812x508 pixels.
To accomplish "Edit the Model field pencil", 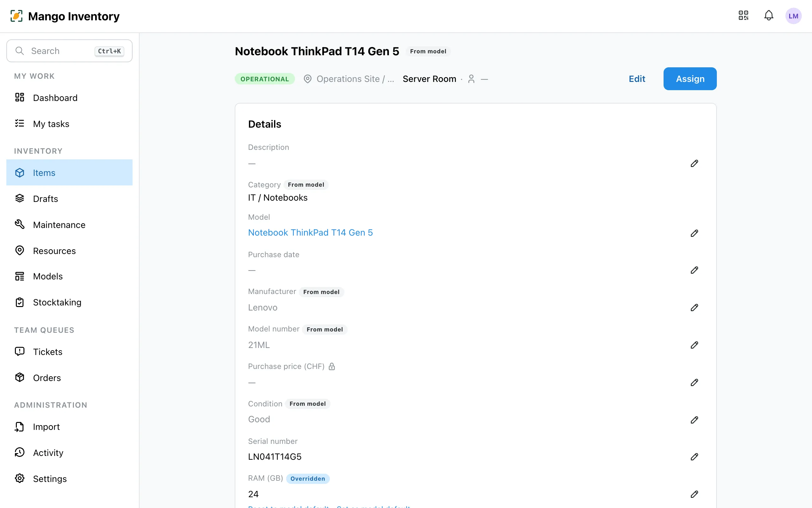I will [694, 233].
